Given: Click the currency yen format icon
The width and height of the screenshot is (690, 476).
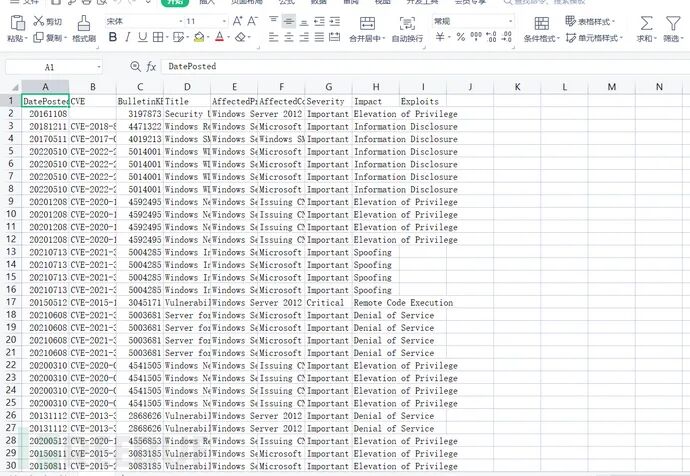Looking at the screenshot, I should coord(440,37).
